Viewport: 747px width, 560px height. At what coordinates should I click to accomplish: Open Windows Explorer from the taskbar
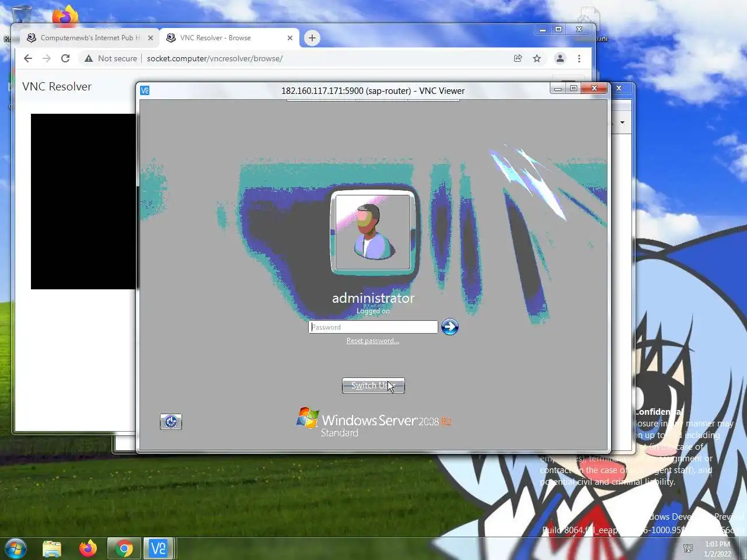(x=52, y=548)
